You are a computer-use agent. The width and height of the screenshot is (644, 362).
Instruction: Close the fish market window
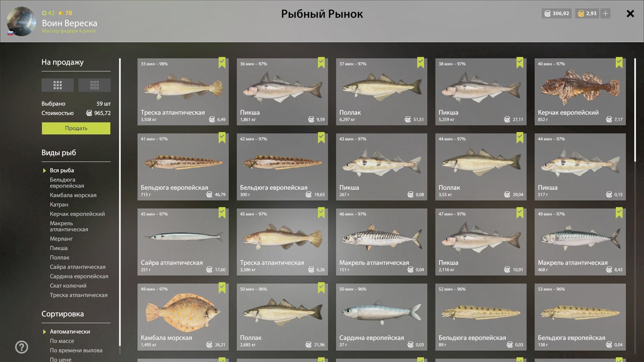click(630, 13)
